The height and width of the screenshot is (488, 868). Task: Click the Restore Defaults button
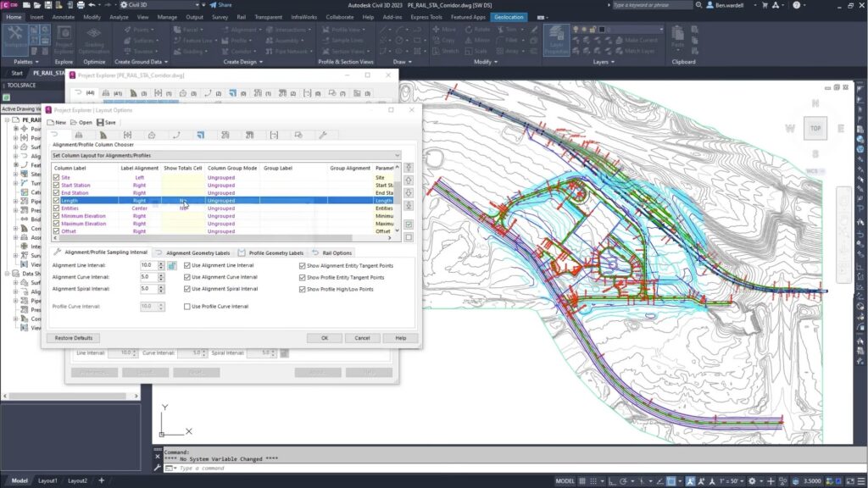click(x=74, y=338)
